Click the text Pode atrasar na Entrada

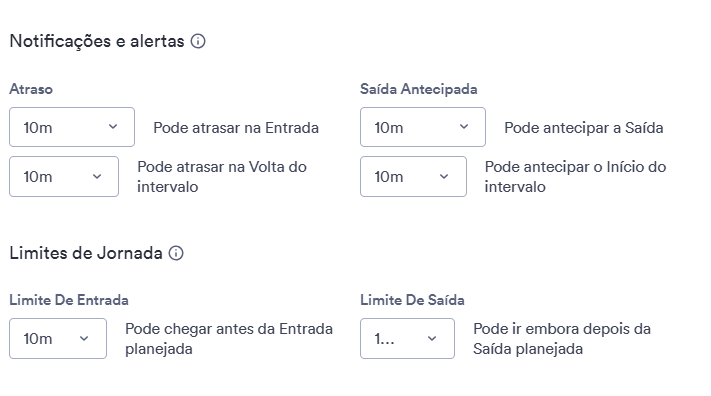[236, 128]
